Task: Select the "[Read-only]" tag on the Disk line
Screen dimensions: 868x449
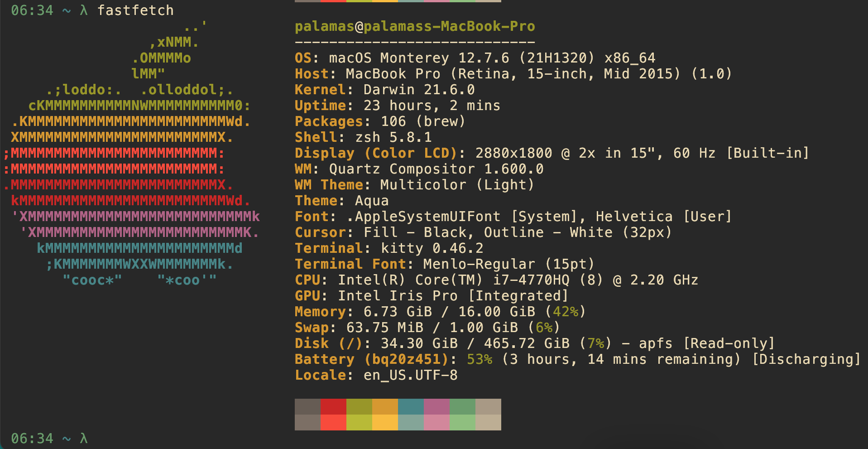Action: pos(729,343)
